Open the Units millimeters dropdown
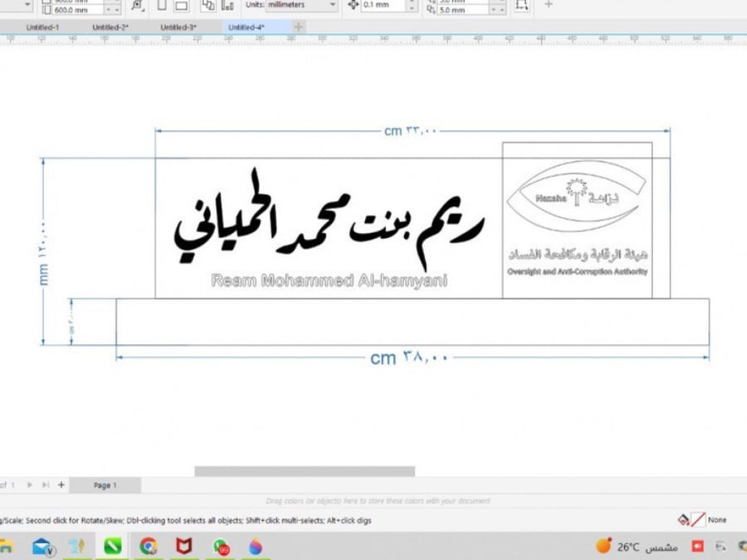Viewport: 747px width, 560px height. click(x=301, y=5)
